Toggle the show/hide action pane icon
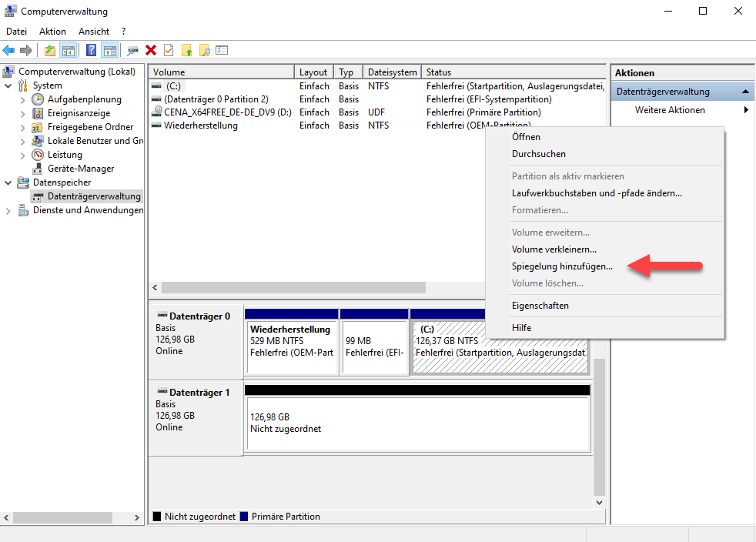 109,50
